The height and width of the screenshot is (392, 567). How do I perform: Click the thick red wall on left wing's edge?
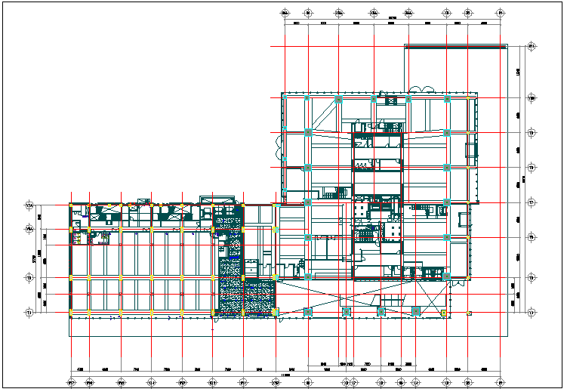pos(70,261)
